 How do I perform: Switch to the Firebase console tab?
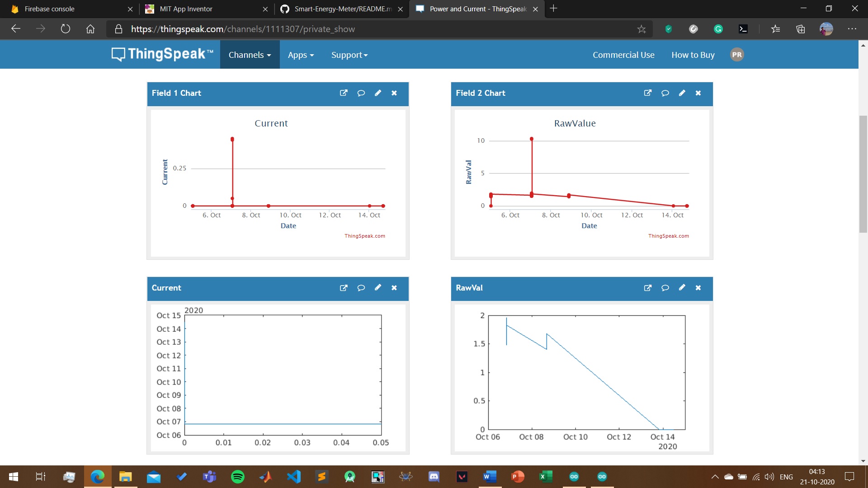tap(50, 9)
